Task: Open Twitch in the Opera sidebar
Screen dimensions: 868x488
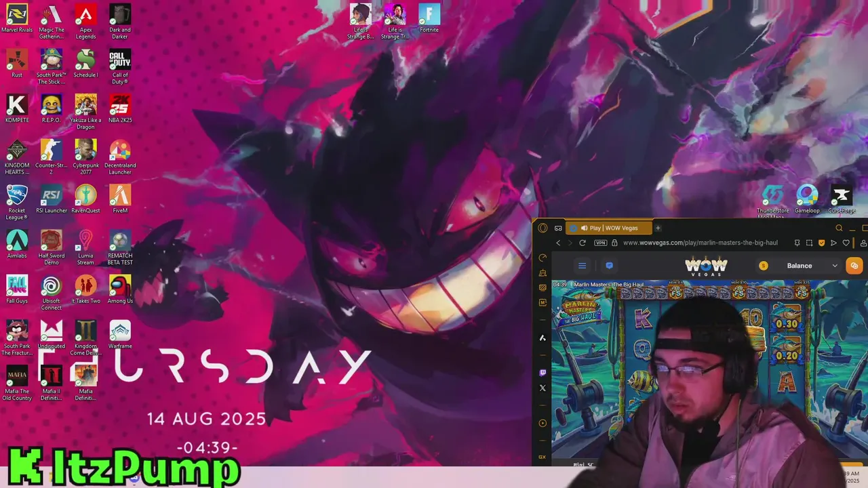Action: (542, 373)
